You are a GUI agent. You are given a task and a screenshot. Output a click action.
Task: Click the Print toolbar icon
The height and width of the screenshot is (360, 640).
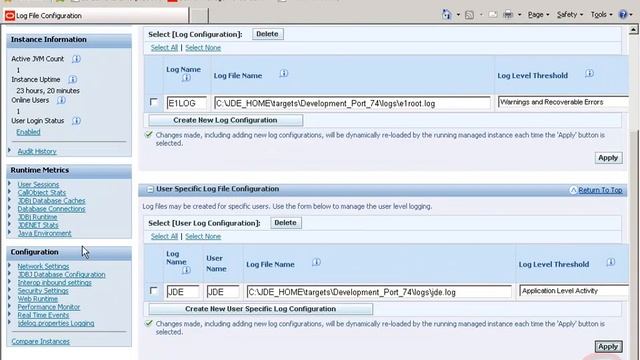tap(508, 15)
